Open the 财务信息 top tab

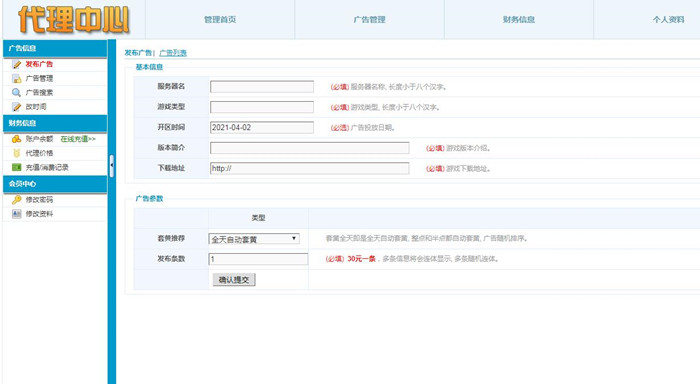[x=519, y=20]
